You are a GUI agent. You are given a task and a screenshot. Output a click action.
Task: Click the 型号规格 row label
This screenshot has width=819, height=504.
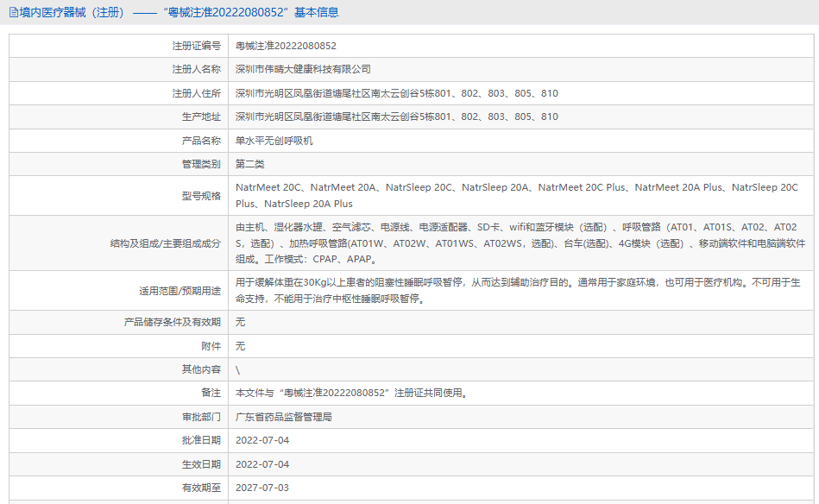pos(200,196)
